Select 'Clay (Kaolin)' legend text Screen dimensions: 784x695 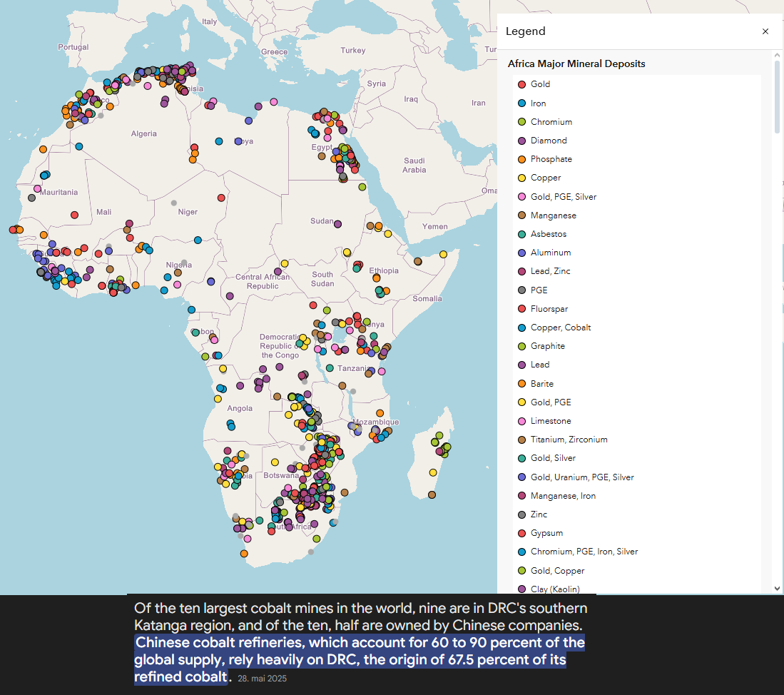tap(555, 589)
